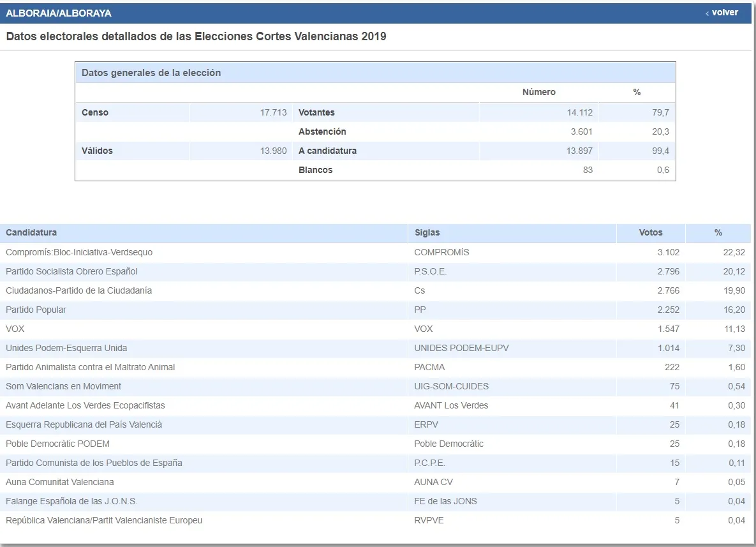Click the A candidatura number 13.897
756x547 pixels.
point(579,151)
